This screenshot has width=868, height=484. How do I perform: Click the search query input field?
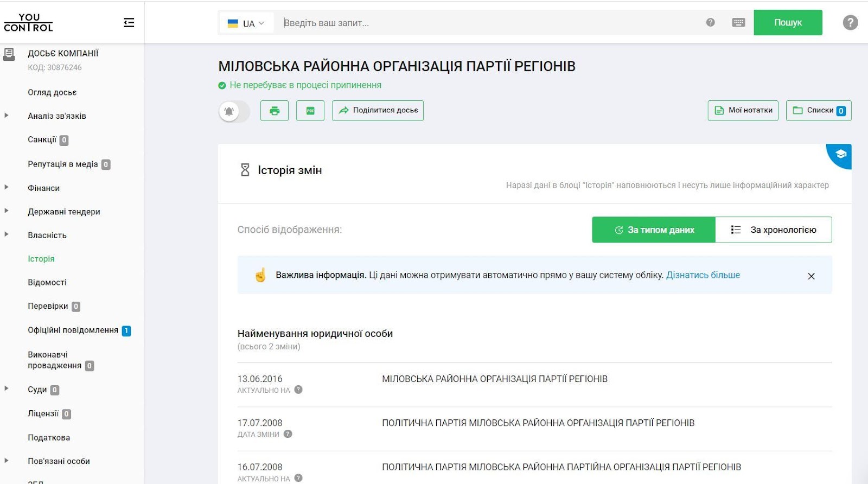(488, 23)
